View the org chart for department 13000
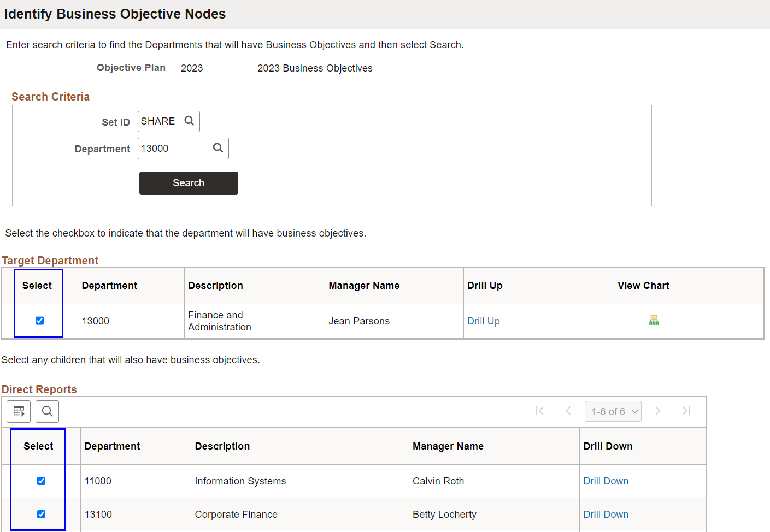This screenshot has height=532, width=770. tap(654, 321)
